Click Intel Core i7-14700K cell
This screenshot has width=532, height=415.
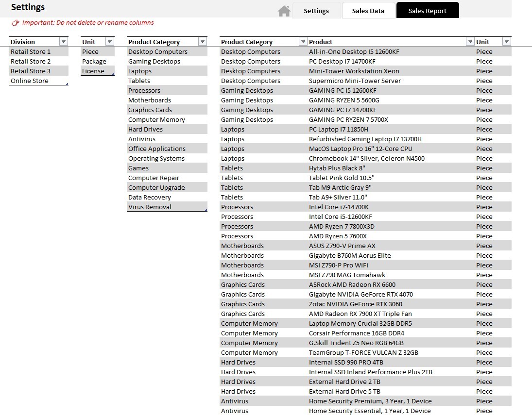coord(391,207)
